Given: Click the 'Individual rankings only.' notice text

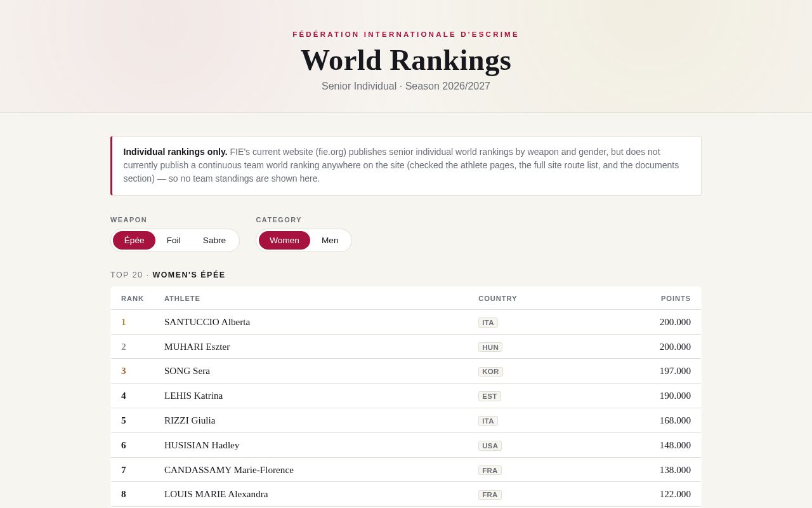Looking at the screenshot, I should click(175, 152).
